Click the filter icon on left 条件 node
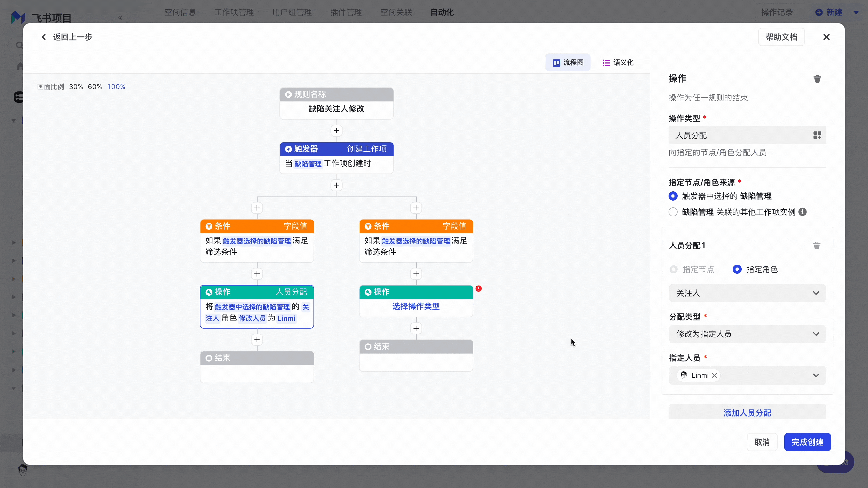This screenshot has height=488, width=868. (x=209, y=226)
